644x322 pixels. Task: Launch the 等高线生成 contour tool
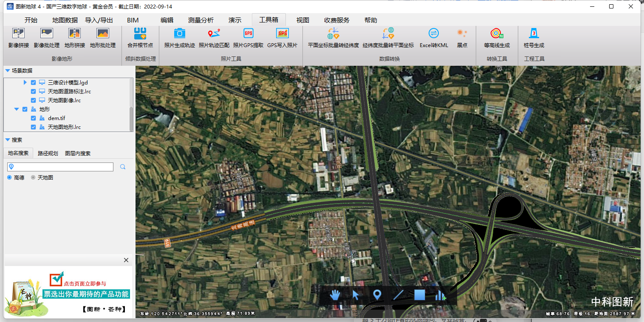(x=497, y=37)
